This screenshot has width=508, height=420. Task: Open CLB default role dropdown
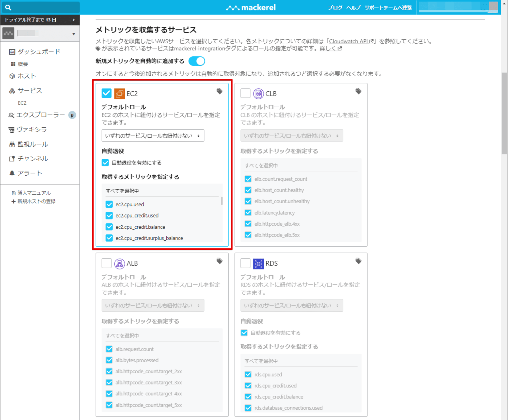tap(292, 136)
